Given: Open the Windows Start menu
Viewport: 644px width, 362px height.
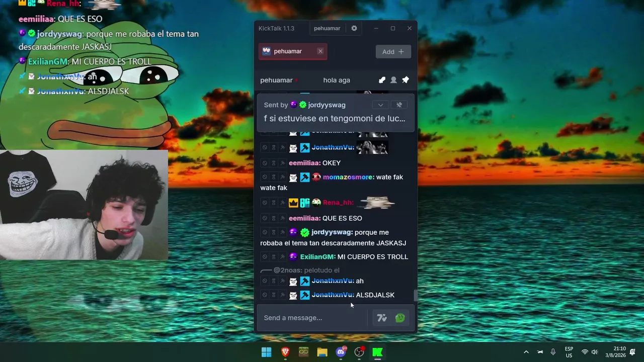Looking at the screenshot, I should coord(267,352).
